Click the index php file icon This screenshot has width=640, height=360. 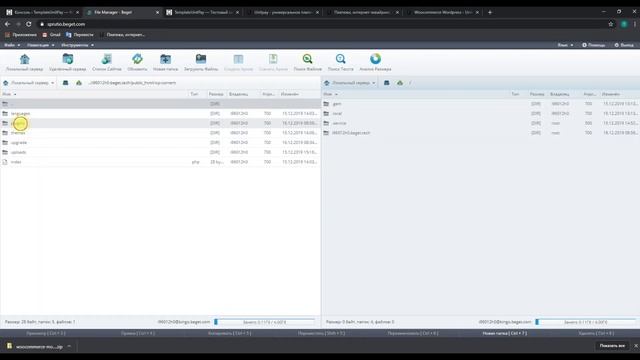[5, 162]
